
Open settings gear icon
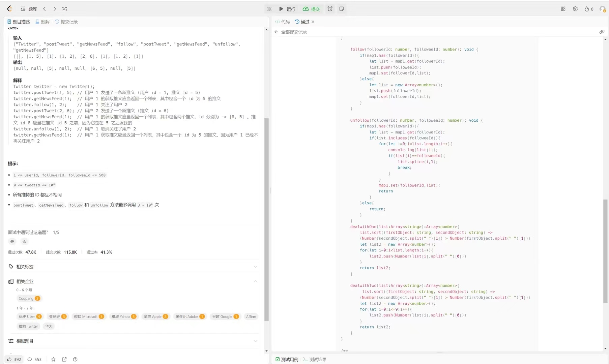(x=575, y=9)
